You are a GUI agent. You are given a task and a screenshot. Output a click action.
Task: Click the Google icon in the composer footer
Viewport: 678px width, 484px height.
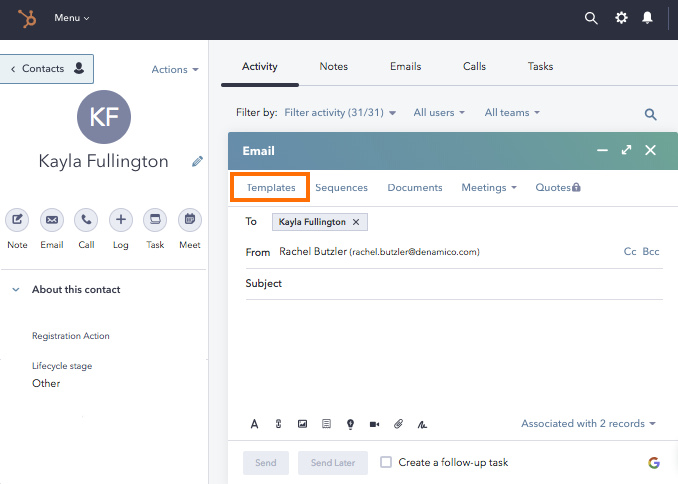point(654,462)
